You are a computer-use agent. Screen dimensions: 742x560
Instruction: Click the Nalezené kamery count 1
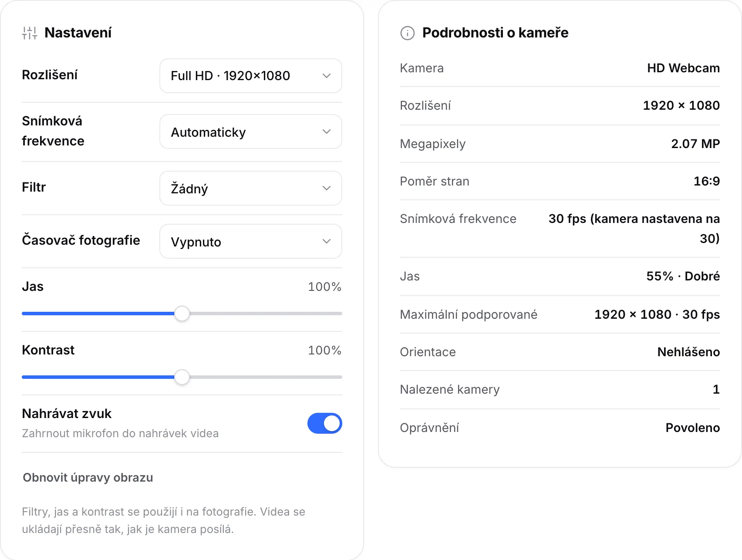pos(716,389)
